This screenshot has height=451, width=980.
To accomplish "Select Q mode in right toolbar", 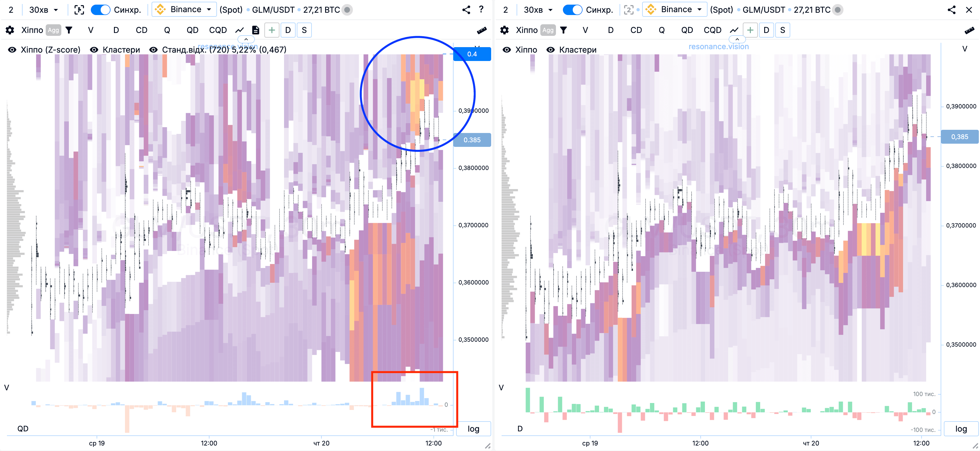I will 662,30.
